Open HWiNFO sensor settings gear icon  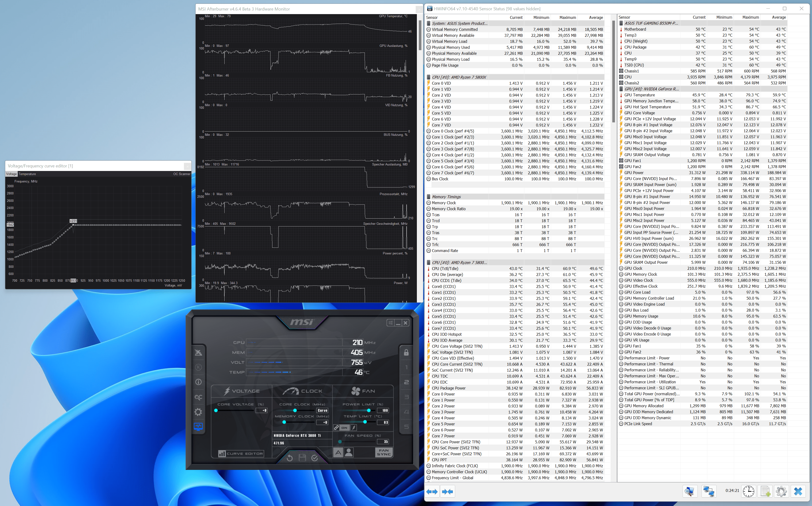(x=781, y=491)
